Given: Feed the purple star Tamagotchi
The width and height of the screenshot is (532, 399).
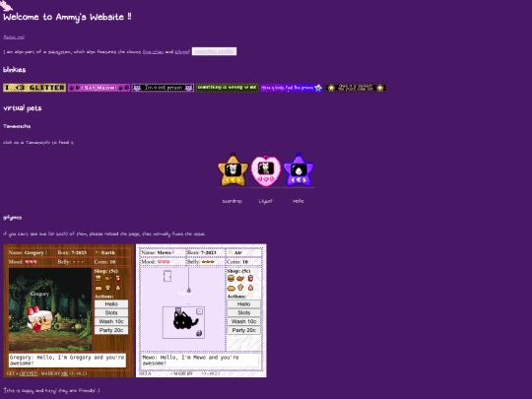Looking at the screenshot, I should 299,170.
